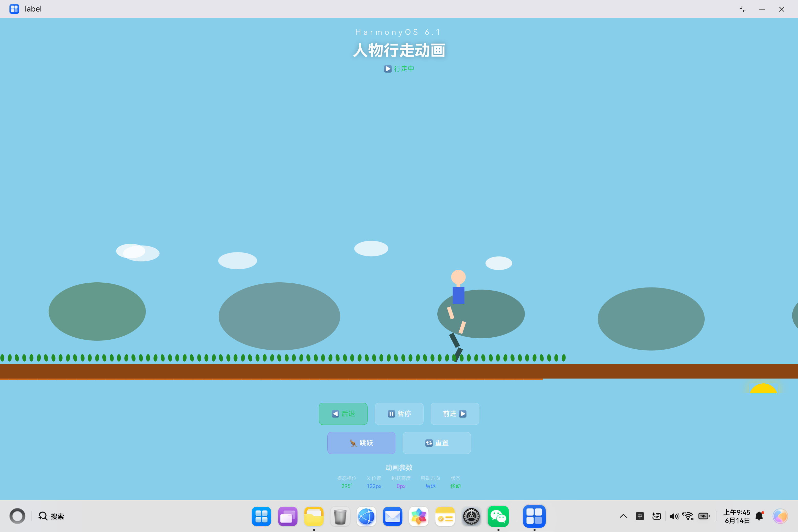
Task: Click the 后退 movement direction value
Action: point(430,486)
